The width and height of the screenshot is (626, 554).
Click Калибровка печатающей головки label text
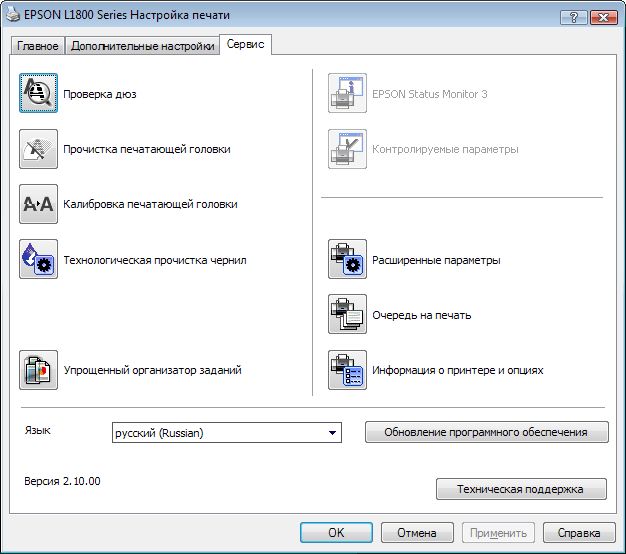click(151, 204)
